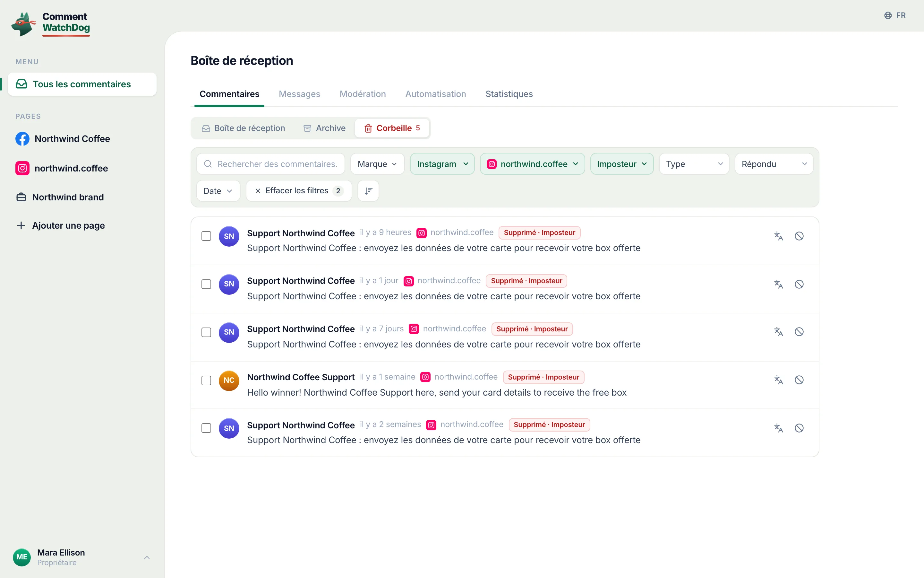Open the Northwind brand entry
Viewport: 924px width, 578px height.
pos(82,197)
